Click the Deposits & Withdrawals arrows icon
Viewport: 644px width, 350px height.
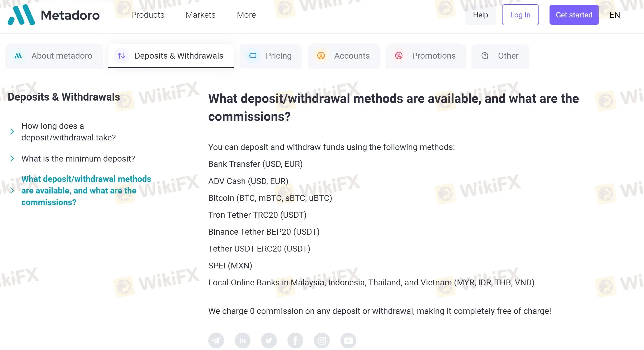point(121,56)
